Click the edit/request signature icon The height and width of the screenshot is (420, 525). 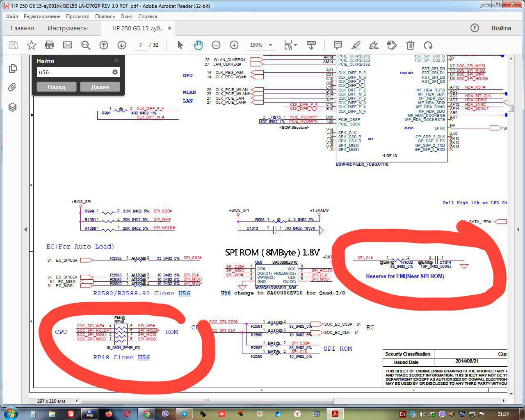(392, 45)
